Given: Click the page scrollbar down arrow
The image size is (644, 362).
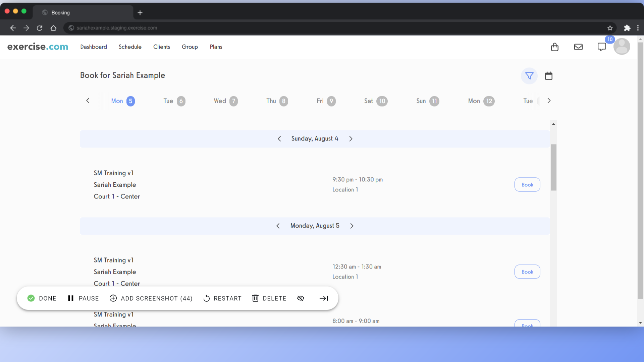Looking at the screenshot, I should pos(640,323).
